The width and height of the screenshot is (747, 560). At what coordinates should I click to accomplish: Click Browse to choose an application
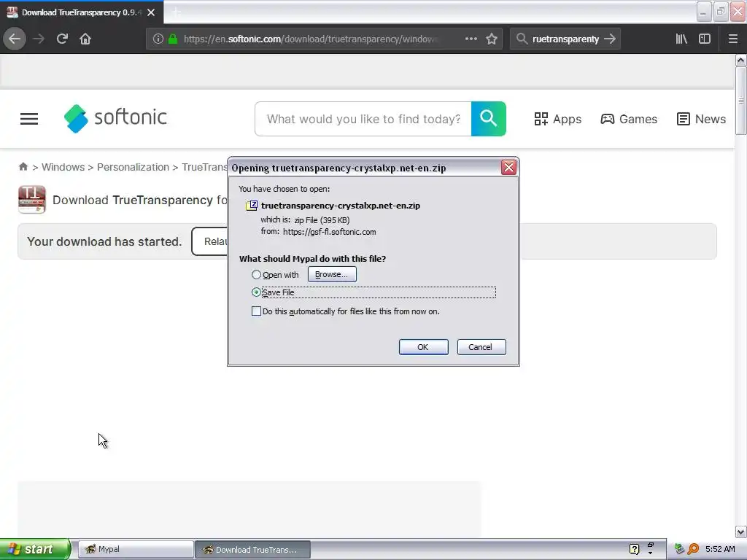click(332, 274)
